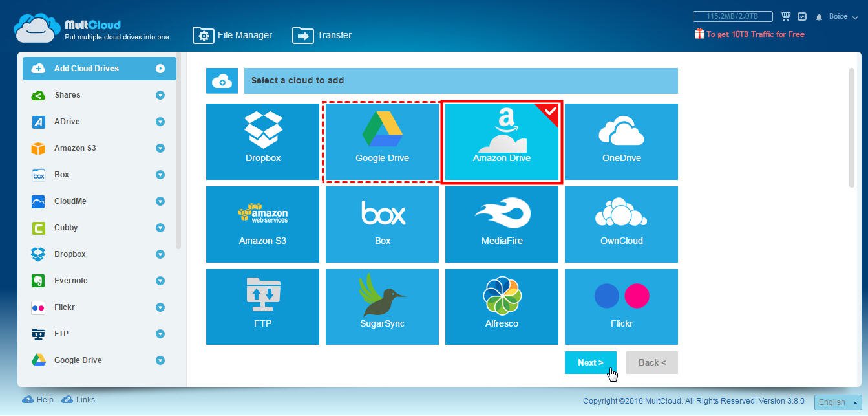Choose the Alfresco cloud tile
This screenshot has width=868, height=416.
click(x=502, y=307)
